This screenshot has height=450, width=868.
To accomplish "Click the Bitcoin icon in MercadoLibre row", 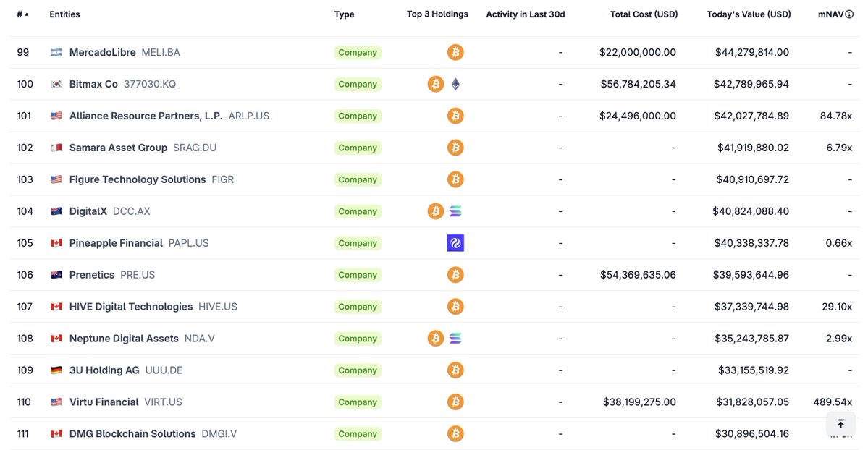I will [x=455, y=52].
